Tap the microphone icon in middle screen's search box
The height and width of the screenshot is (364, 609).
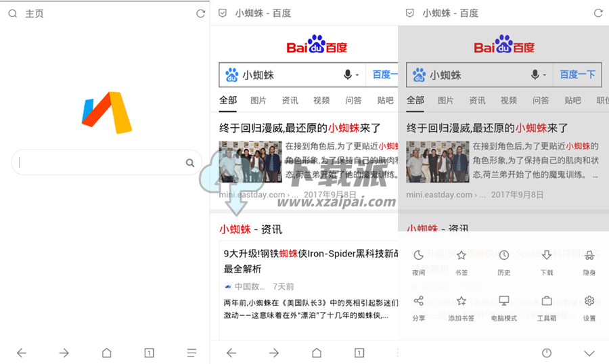348,74
